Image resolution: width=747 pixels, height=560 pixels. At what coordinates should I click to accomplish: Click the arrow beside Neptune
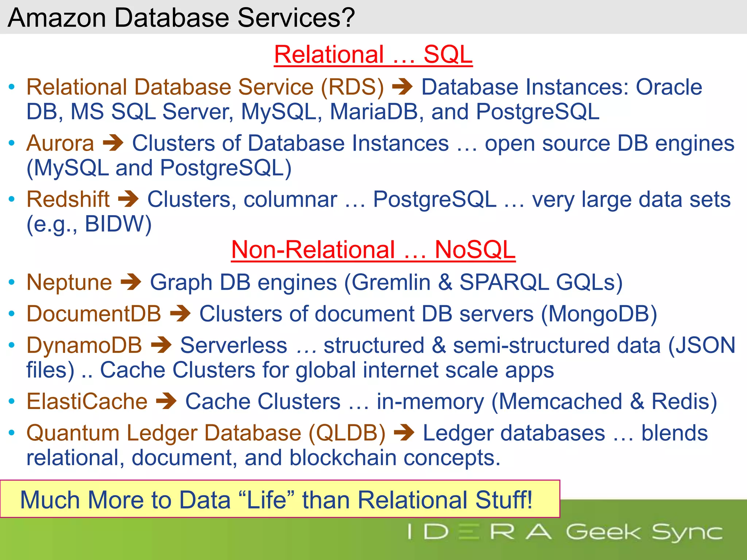coord(131,283)
